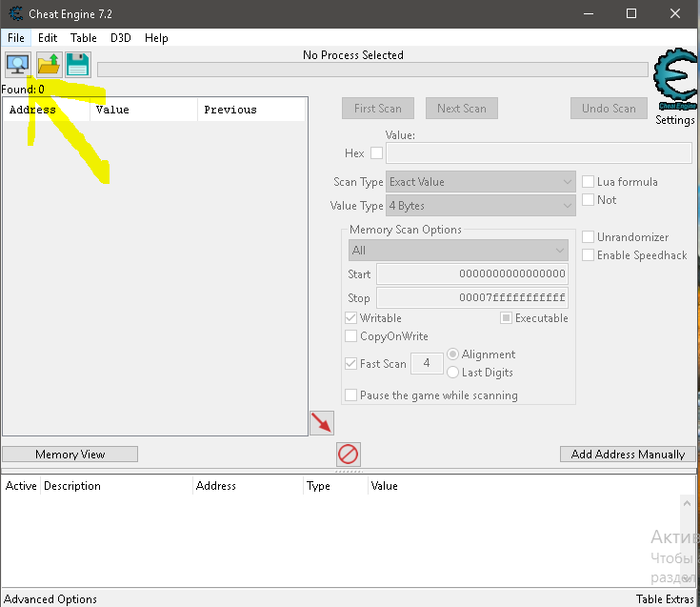Click the Undo Scan button

(609, 108)
